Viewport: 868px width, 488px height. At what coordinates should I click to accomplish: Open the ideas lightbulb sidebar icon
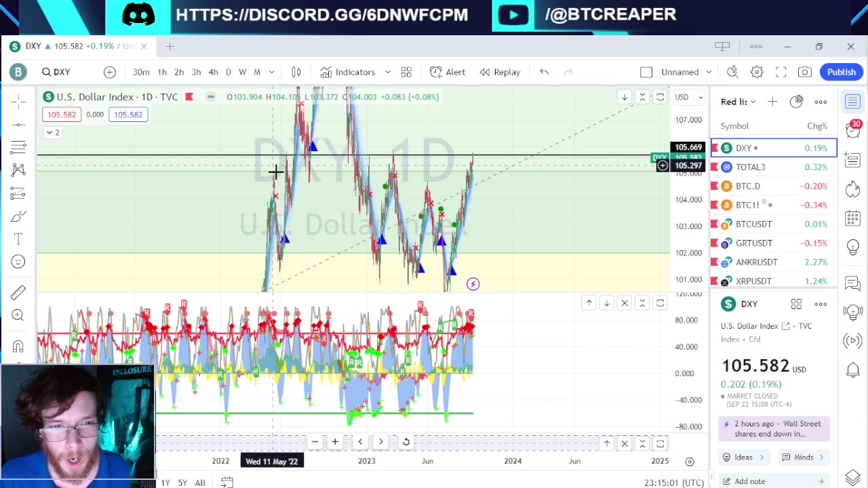pyautogui.click(x=852, y=247)
